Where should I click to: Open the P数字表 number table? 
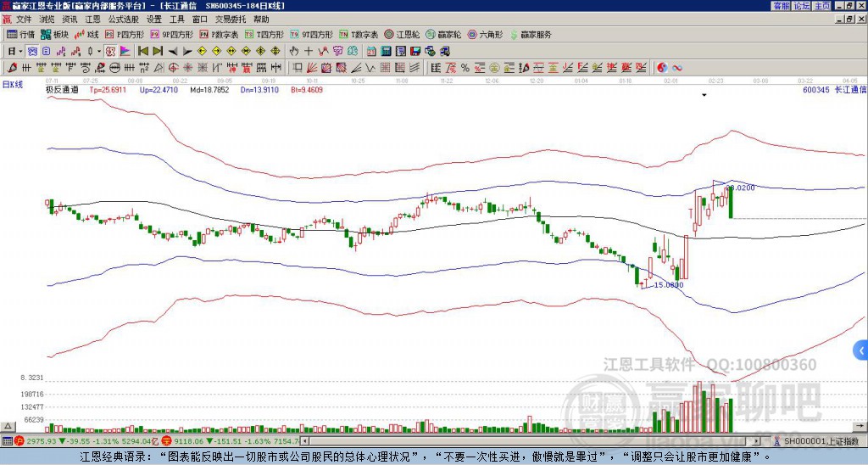[219, 34]
